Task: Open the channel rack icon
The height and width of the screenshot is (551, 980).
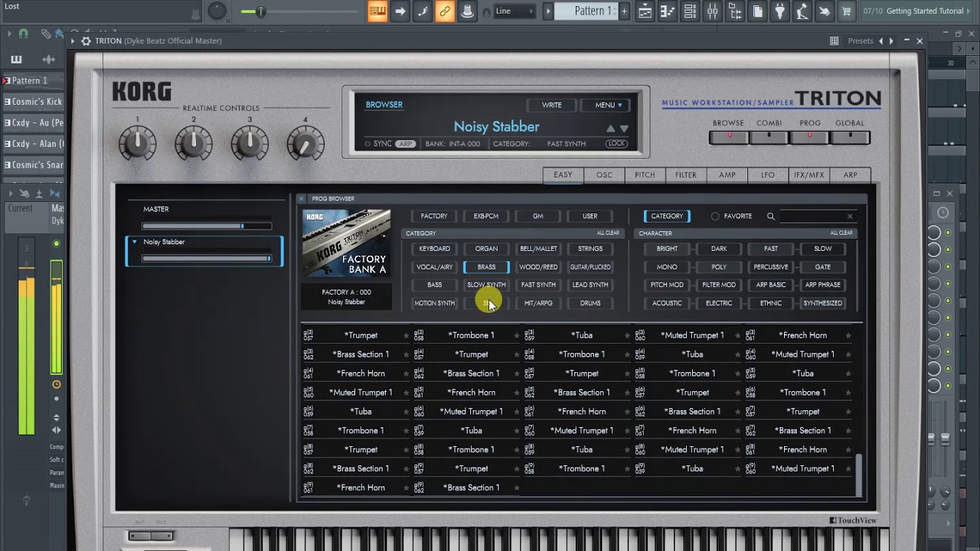Action: pyautogui.click(x=690, y=11)
